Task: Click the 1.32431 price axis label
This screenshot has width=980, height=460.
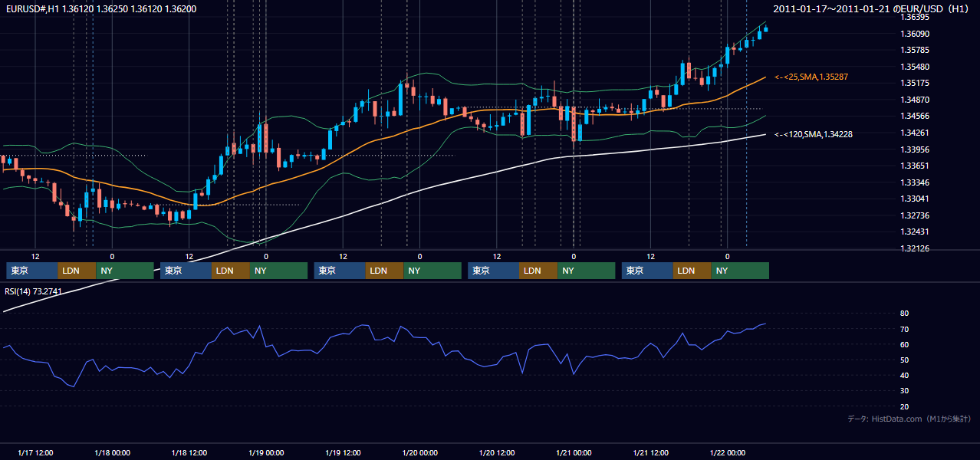Action: 914,232
